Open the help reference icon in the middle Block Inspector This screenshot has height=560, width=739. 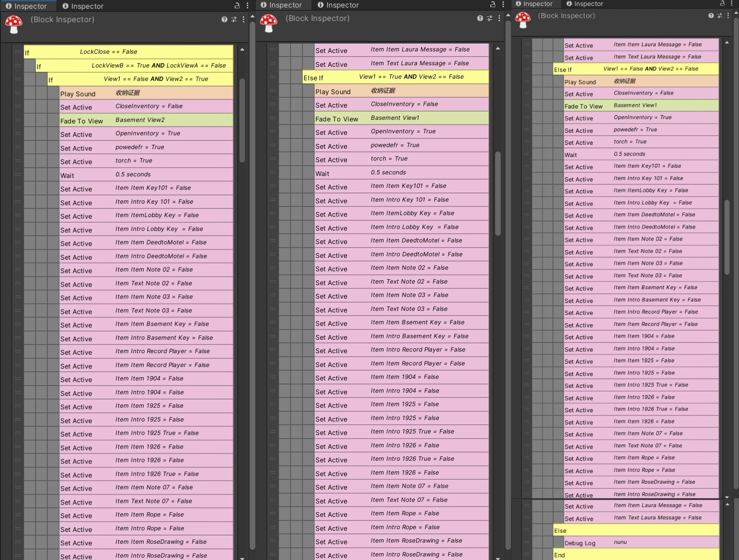tap(480, 18)
